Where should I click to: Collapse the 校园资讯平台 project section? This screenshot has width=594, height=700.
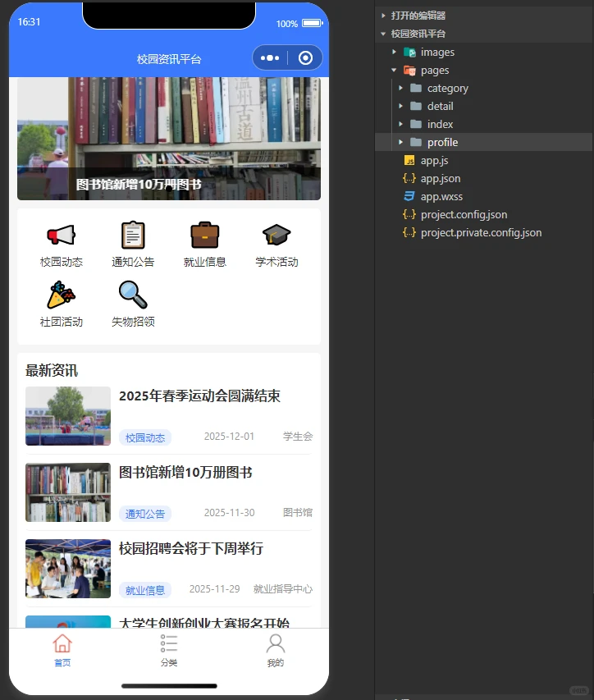click(383, 34)
